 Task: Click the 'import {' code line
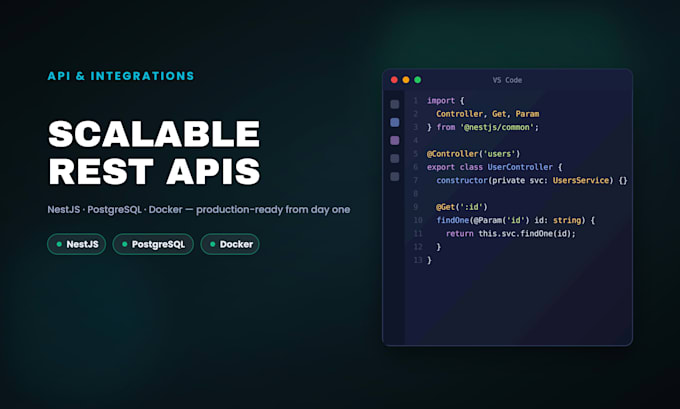point(446,101)
